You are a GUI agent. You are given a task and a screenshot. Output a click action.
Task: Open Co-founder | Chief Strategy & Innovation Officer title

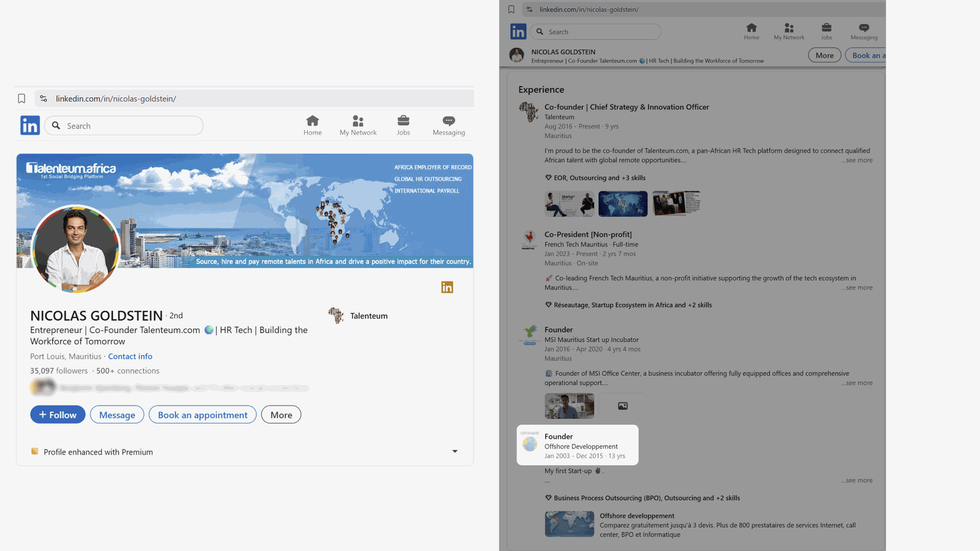click(x=626, y=107)
